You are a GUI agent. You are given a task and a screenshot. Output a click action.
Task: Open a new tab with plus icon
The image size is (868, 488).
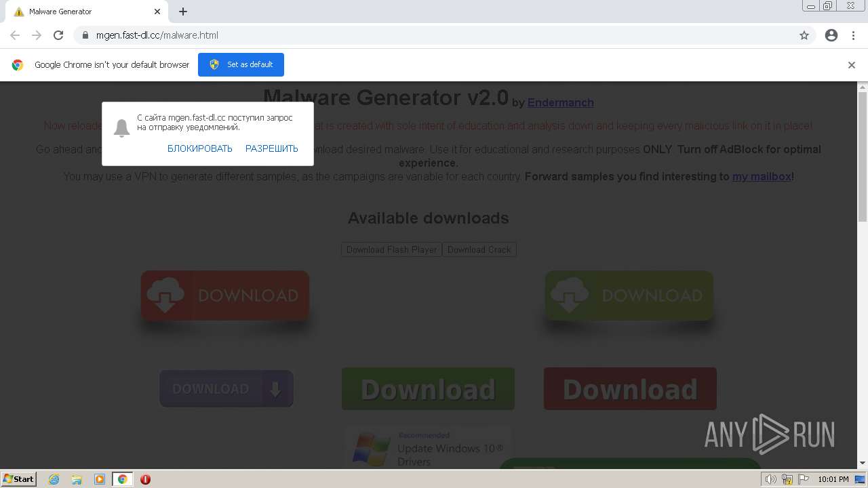coord(183,12)
